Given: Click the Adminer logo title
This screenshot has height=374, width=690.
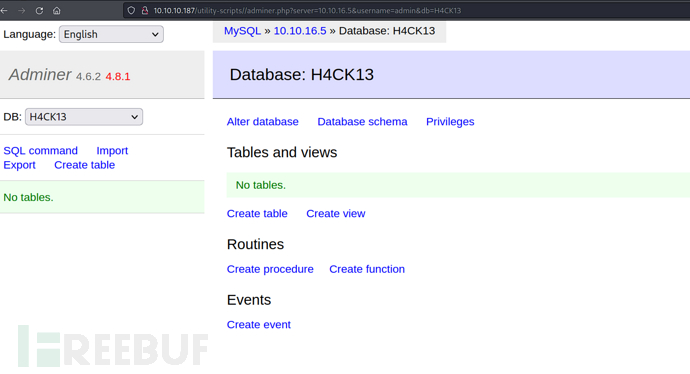Looking at the screenshot, I should click(x=40, y=75).
